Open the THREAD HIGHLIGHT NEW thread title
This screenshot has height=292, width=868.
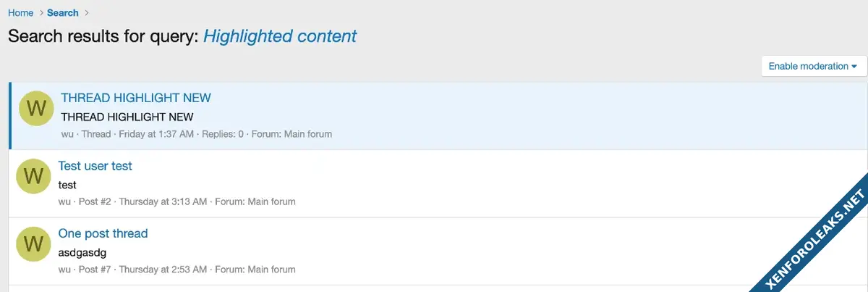(136, 98)
